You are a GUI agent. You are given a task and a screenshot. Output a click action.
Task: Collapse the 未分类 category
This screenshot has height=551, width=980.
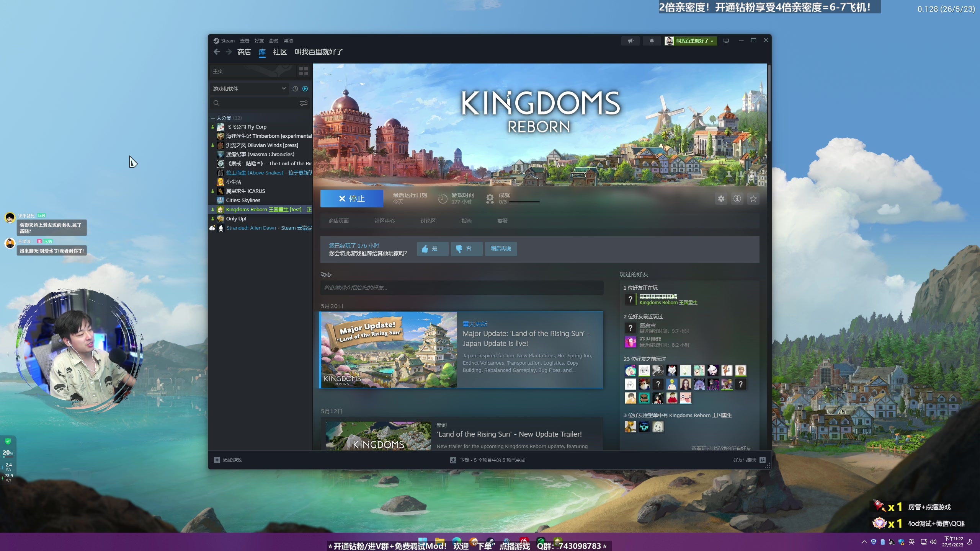tap(213, 118)
